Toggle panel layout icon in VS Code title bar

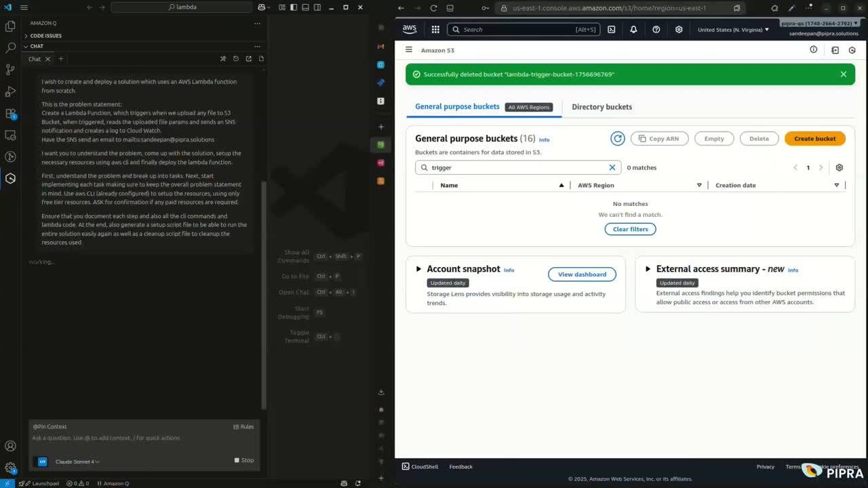coord(305,7)
